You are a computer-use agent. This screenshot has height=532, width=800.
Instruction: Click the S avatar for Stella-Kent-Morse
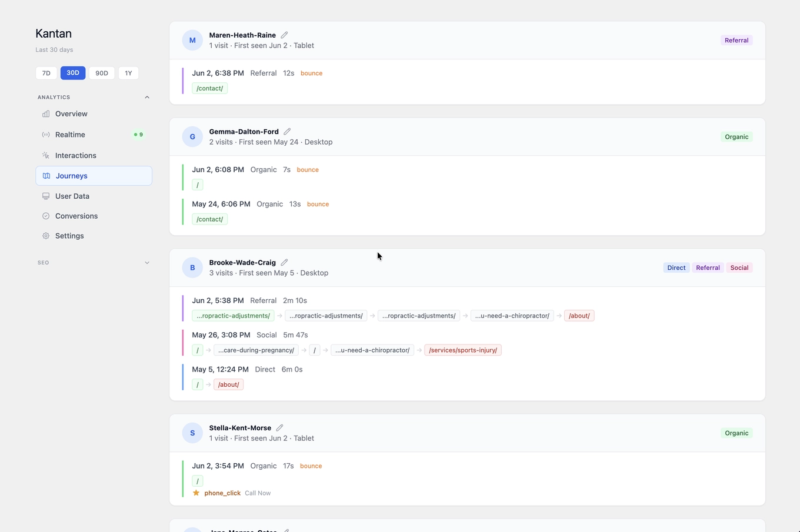192,433
